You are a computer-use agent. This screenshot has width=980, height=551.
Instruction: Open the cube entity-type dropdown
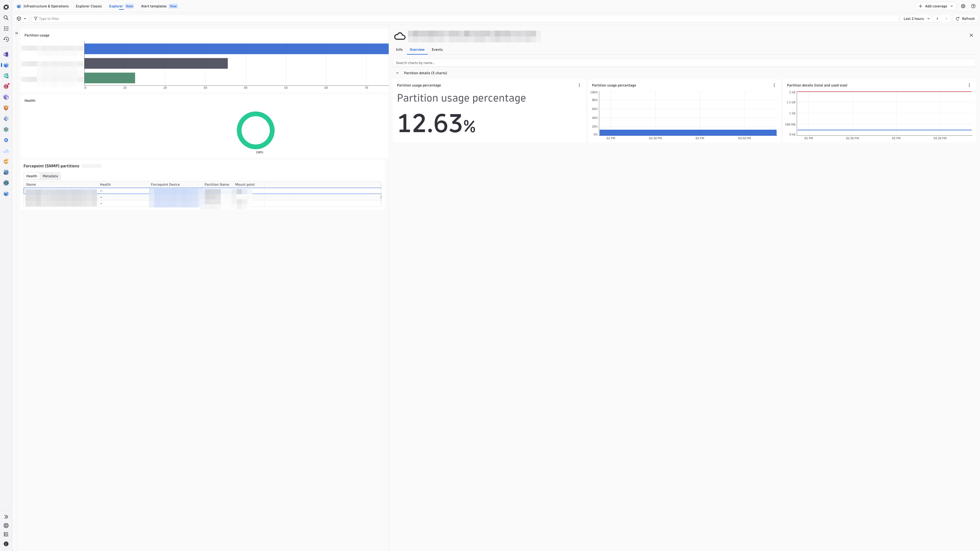[22, 19]
